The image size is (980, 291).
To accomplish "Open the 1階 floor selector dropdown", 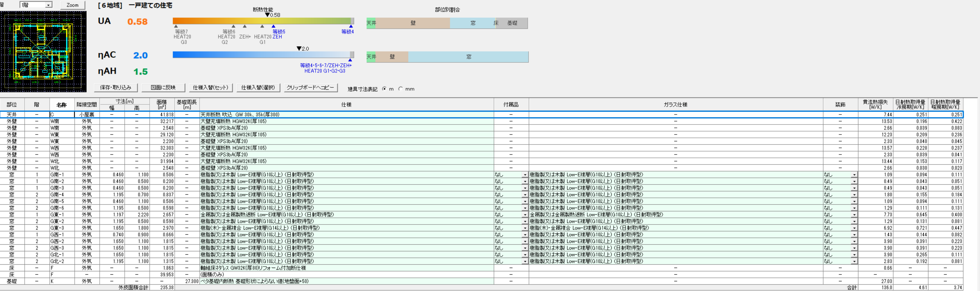I will 48,5.
